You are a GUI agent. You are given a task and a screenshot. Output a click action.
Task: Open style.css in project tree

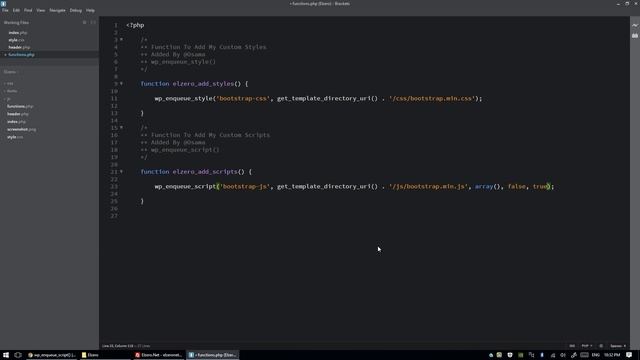15,137
